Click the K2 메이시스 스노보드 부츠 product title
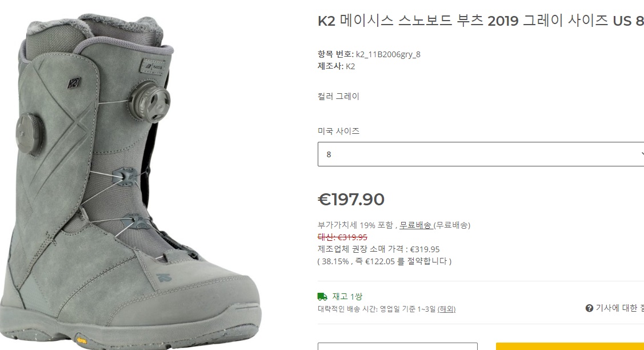 (x=481, y=21)
